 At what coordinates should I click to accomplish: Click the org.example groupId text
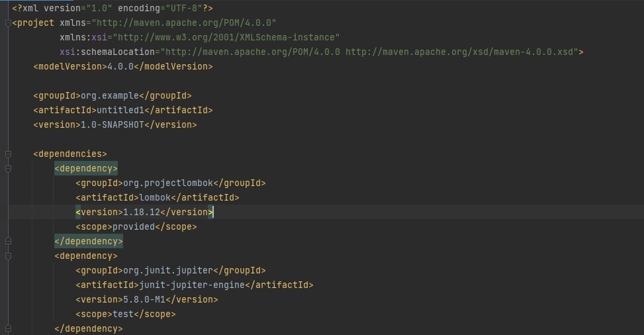(110, 95)
